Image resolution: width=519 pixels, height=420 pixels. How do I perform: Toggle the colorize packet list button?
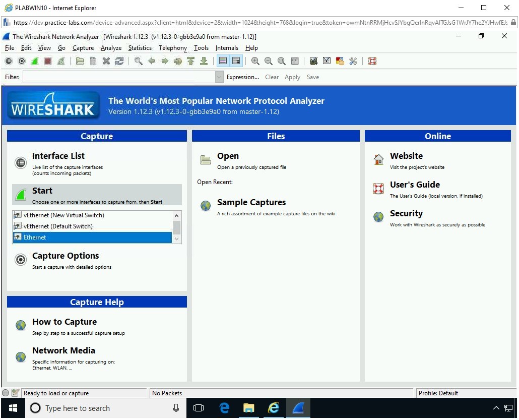pos(223,61)
